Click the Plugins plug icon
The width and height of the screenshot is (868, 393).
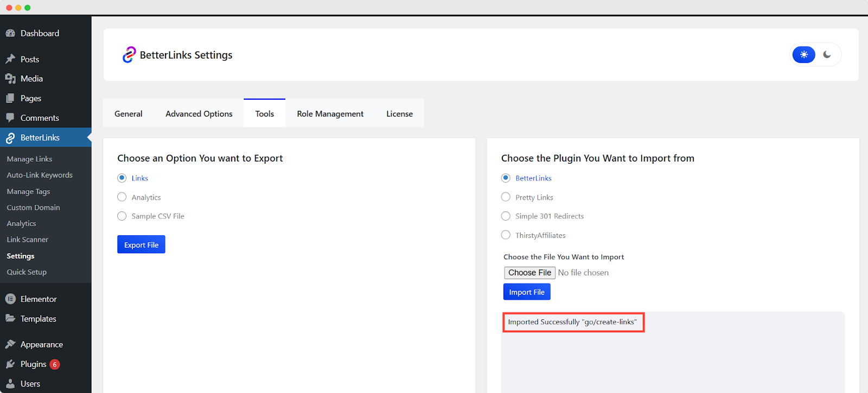click(10, 364)
